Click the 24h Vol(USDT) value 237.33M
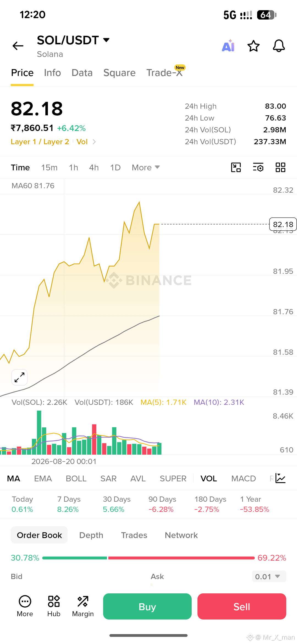 (x=270, y=142)
